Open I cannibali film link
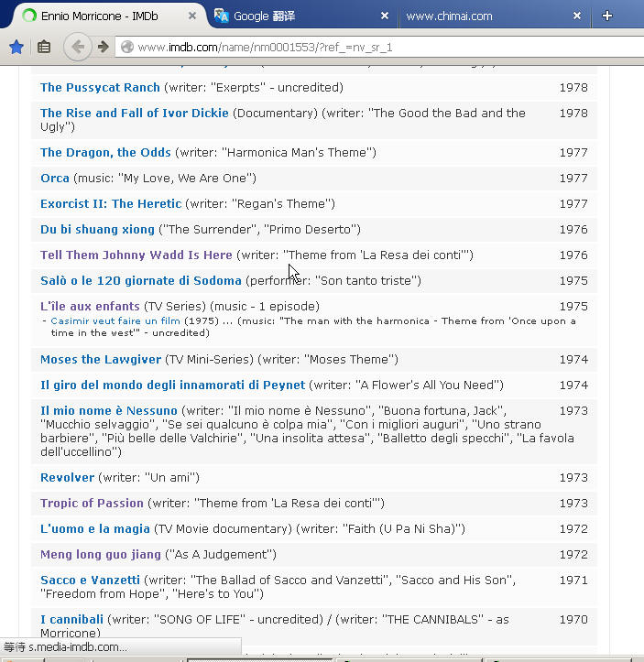Screen dimensions: 644x662 [71, 620]
